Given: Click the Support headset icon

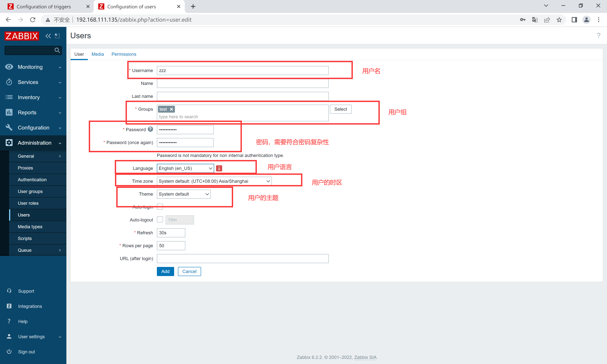Looking at the screenshot, I should point(9,291).
